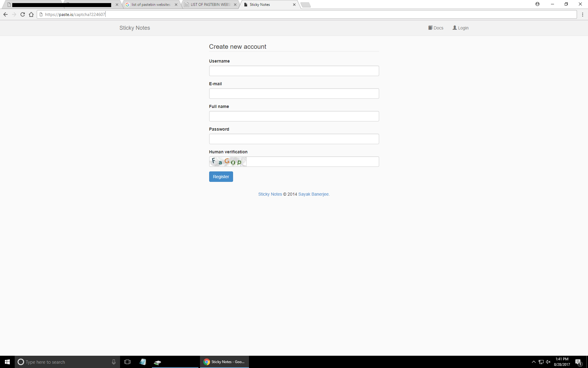Click the Login link
The height and width of the screenshot is (368, 588).
(461, 28)
